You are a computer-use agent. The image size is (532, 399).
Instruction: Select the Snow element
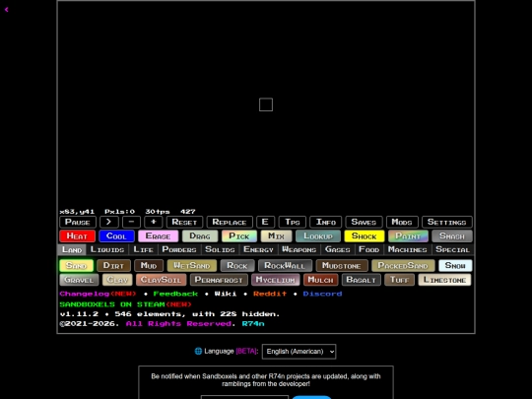[x=455, y=265]
